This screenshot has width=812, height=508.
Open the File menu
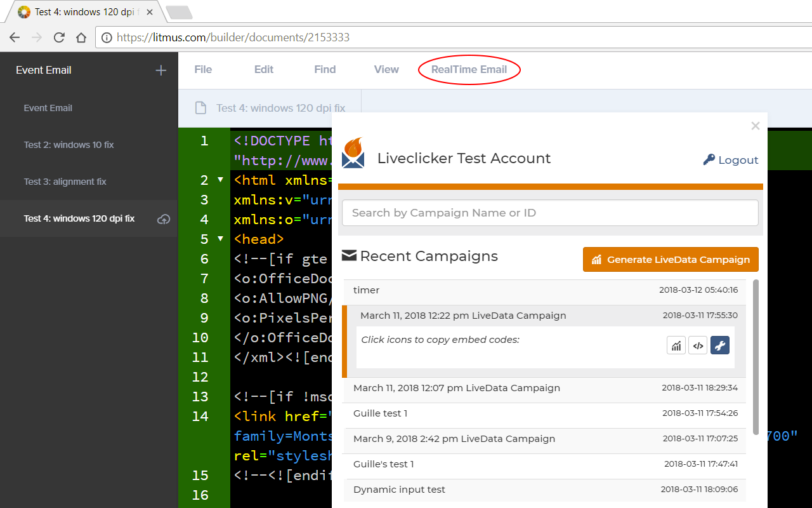[203, 70]
